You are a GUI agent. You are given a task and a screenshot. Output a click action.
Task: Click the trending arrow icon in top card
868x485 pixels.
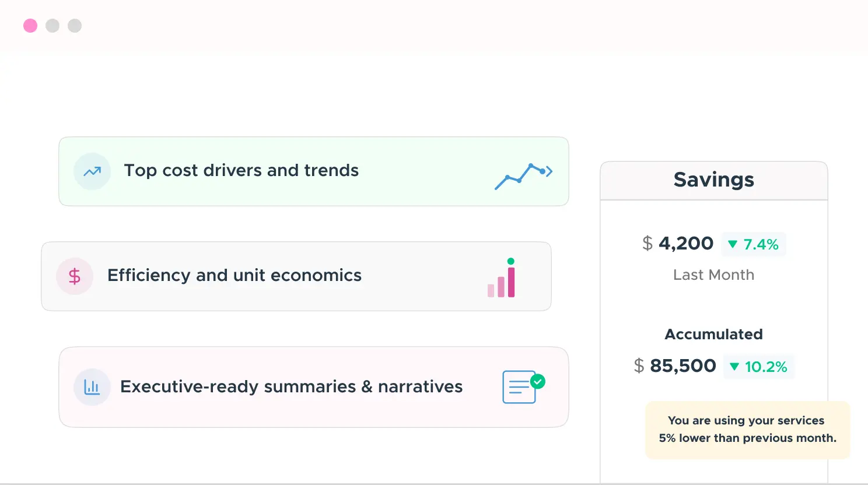[x=92, y=171]
